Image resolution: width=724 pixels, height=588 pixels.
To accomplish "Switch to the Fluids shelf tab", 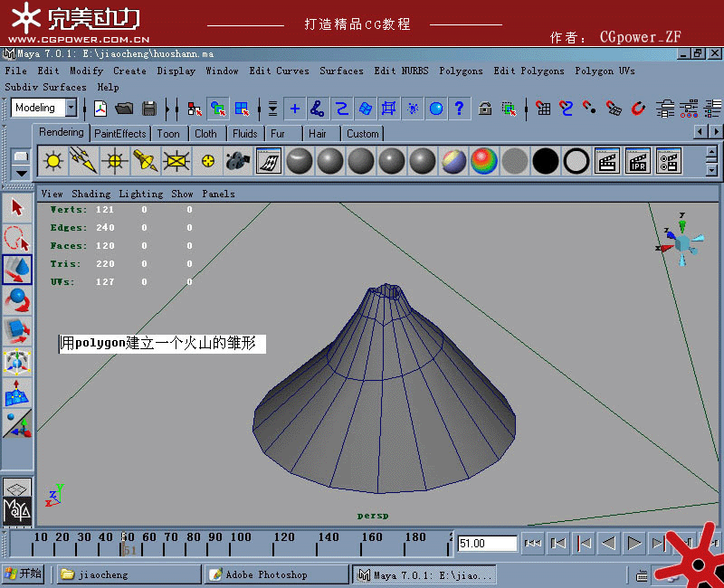I will 244,133.
